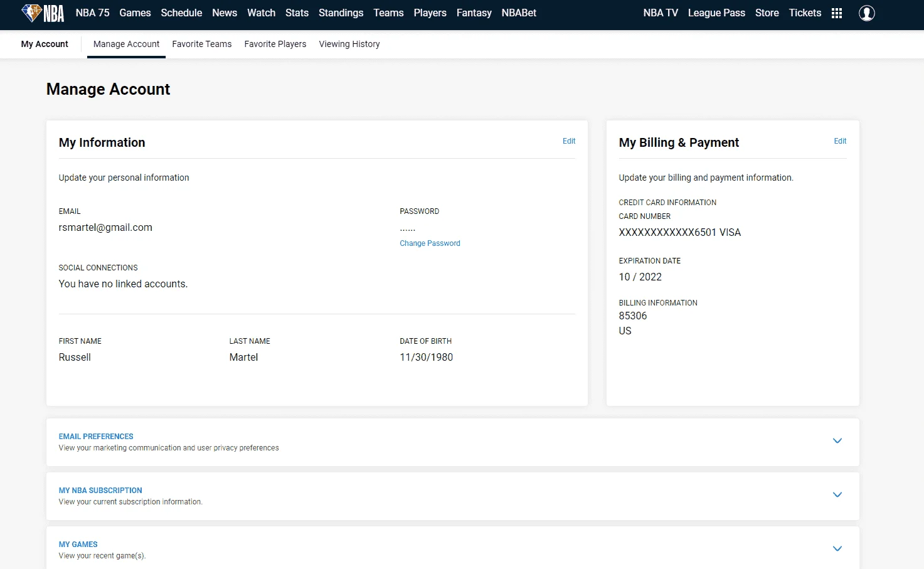Open League Pass link
The image size is (924, 569).
pyautogui.click(x=716, y=13)
